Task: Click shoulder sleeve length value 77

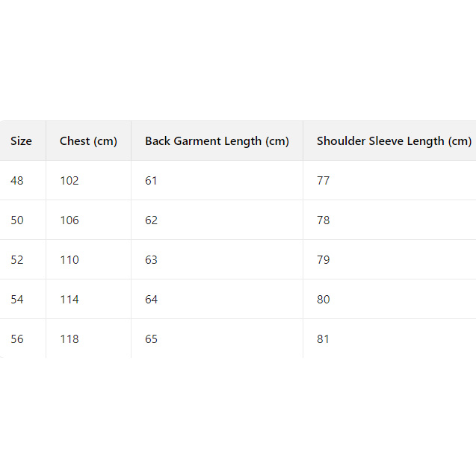Action: coord(324,181)
